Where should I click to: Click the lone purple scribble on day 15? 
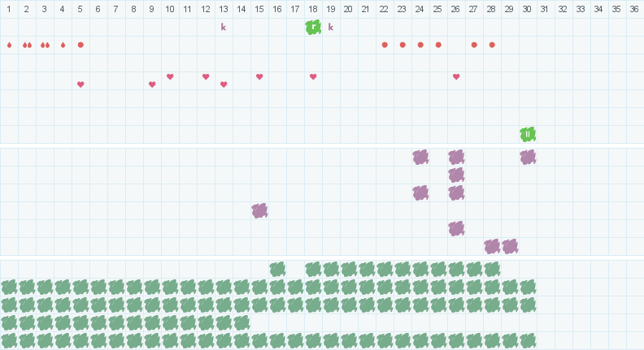(259, 210)
